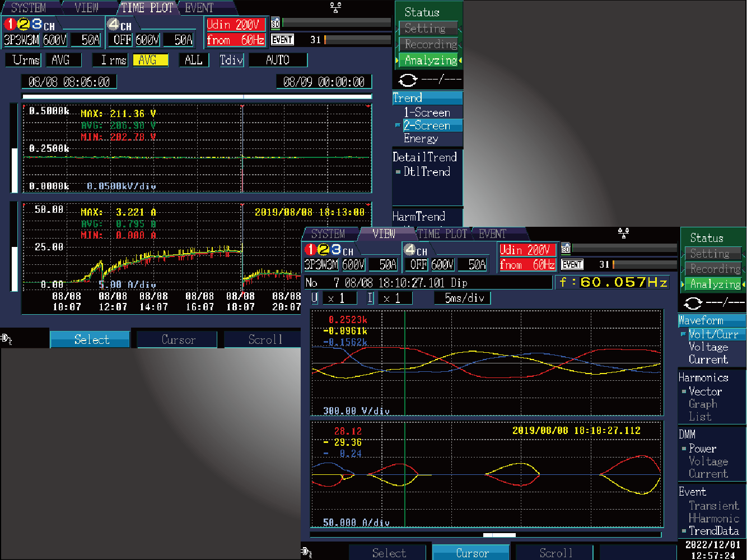This screenshot has width=747, height=560.
Task: Click Scroll button in back window
Action: point(263,339)
